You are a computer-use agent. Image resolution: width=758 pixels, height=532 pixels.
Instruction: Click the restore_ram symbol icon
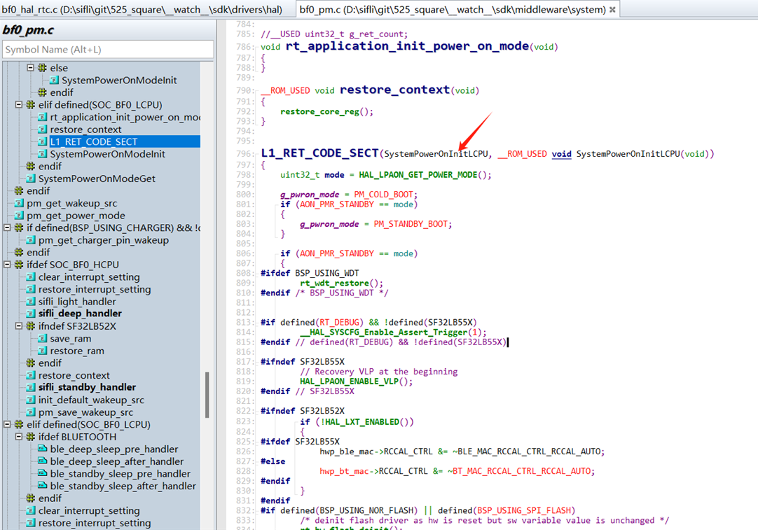43,351
